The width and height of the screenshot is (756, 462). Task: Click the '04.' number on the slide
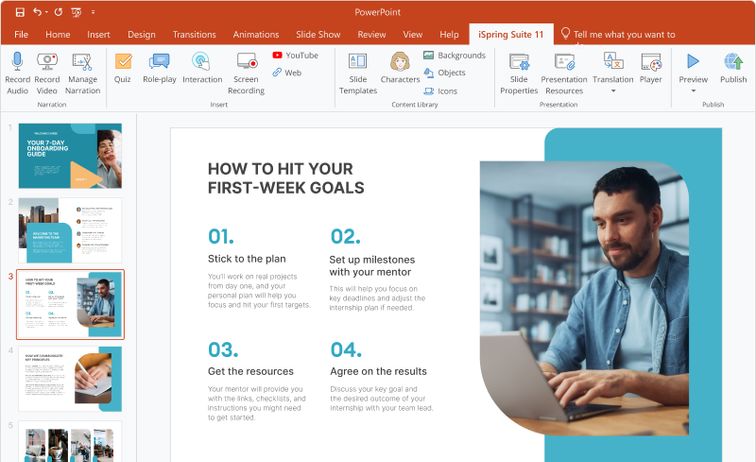[346, 350]
